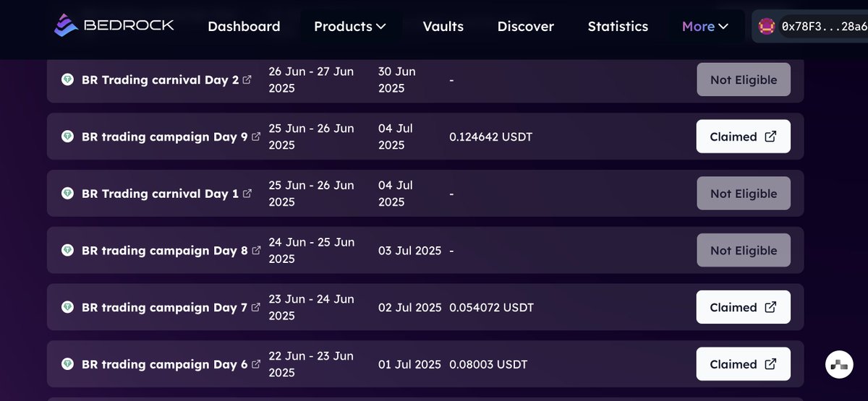Screen dimensions: 868x401
Task: Open external link icon beside BR Trading carnival Day 1
Action: click(x=247, y=194)
